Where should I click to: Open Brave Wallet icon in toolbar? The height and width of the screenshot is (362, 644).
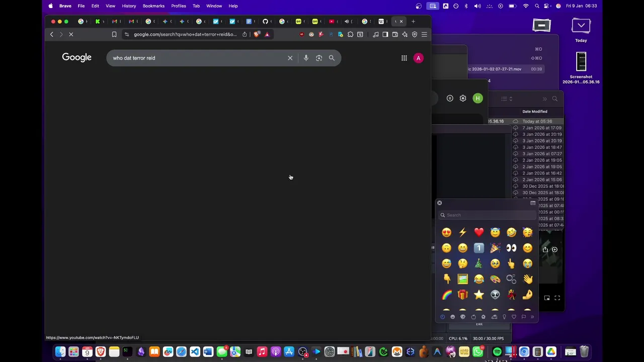(395, 34)
